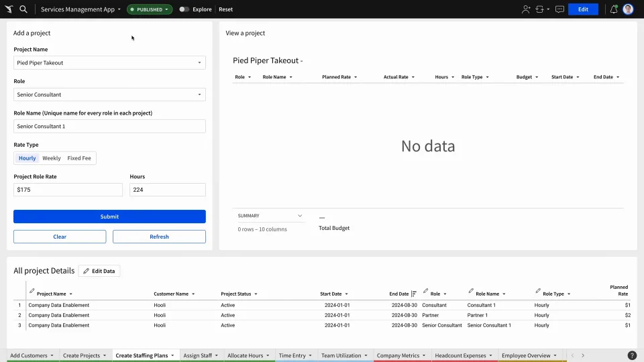644x362 pixels.
Task: Switch to the Assign Staff tab
Action: [201, 355]
